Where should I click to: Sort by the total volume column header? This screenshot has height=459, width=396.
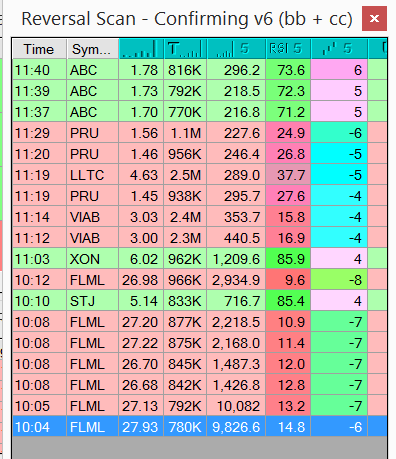point(185,49)
